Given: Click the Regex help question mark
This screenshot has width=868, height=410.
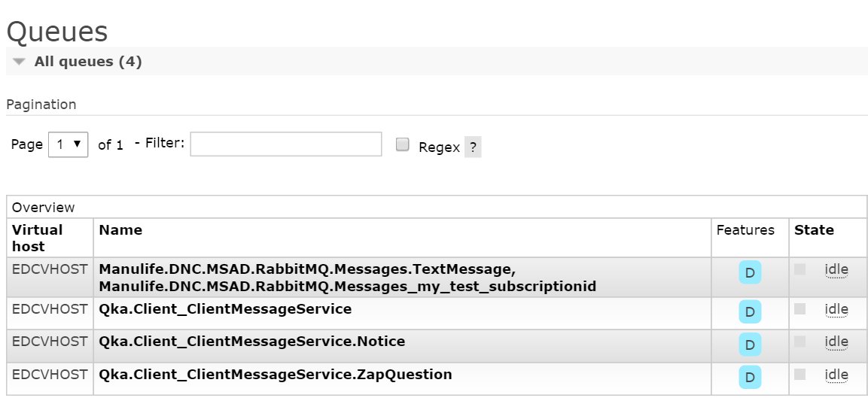Looking at the screenshot, I should click(x=473, y=147).
